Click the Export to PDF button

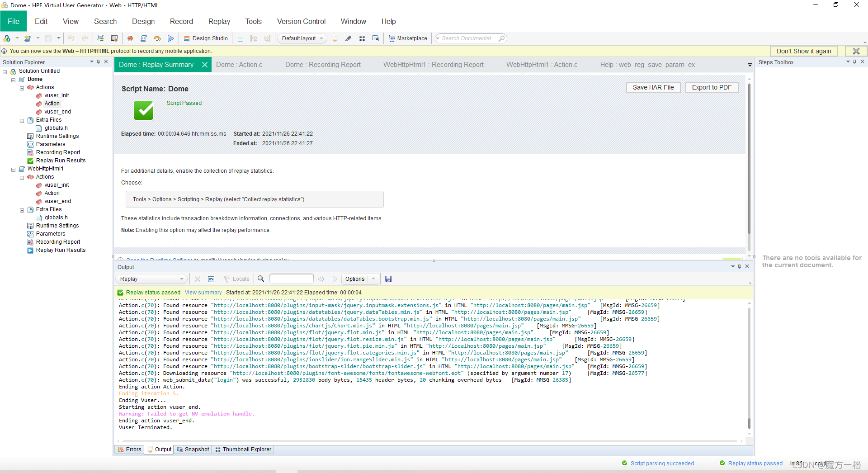712,87
